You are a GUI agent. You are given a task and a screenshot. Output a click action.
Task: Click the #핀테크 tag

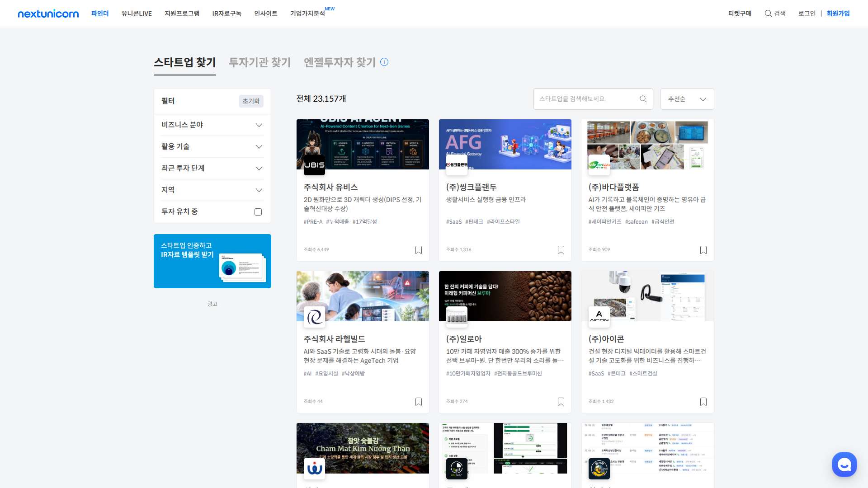[x=474, y=222]
